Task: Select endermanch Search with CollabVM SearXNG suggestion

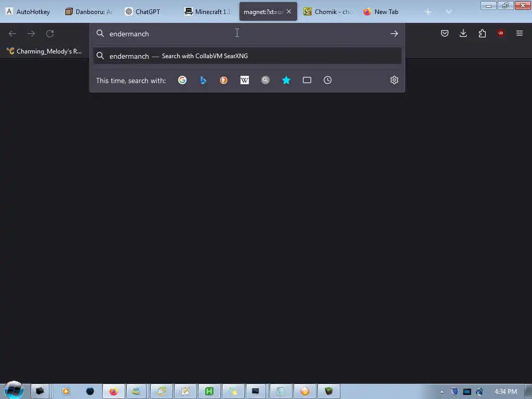Action: (x=247, y=56)
